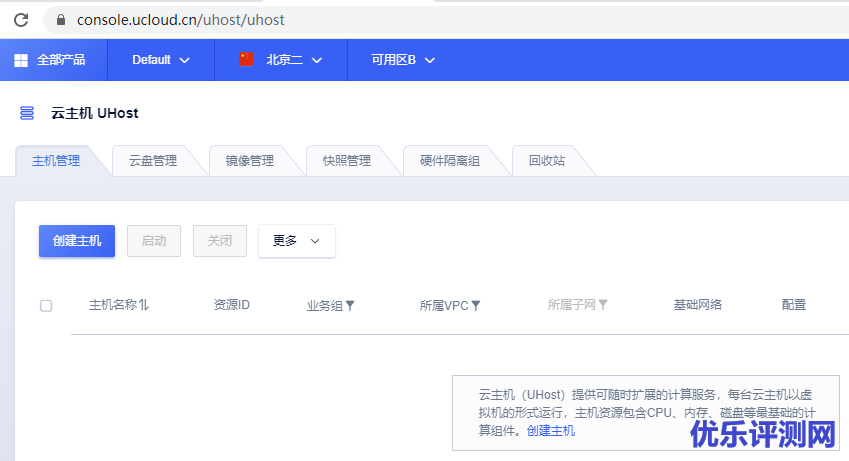
Task: Sort by 主机名称 using sort icon
Action: (x=144, y=305)
